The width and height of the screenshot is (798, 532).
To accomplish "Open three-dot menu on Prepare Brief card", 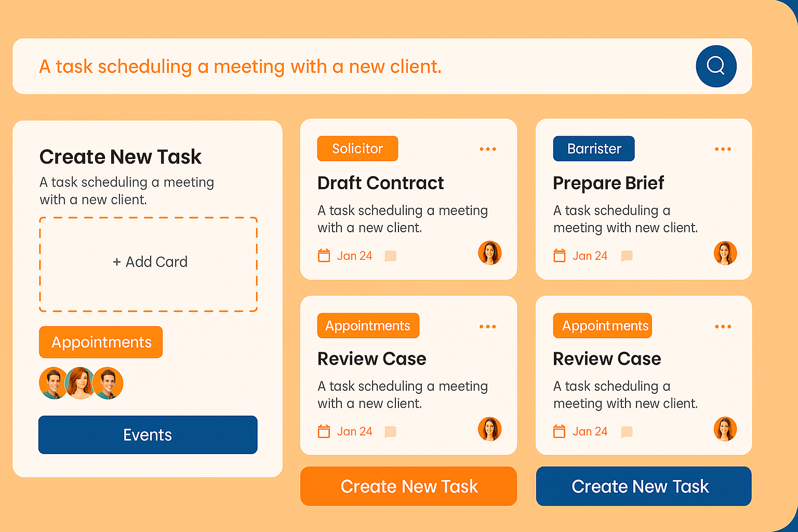I will point(723,149).
